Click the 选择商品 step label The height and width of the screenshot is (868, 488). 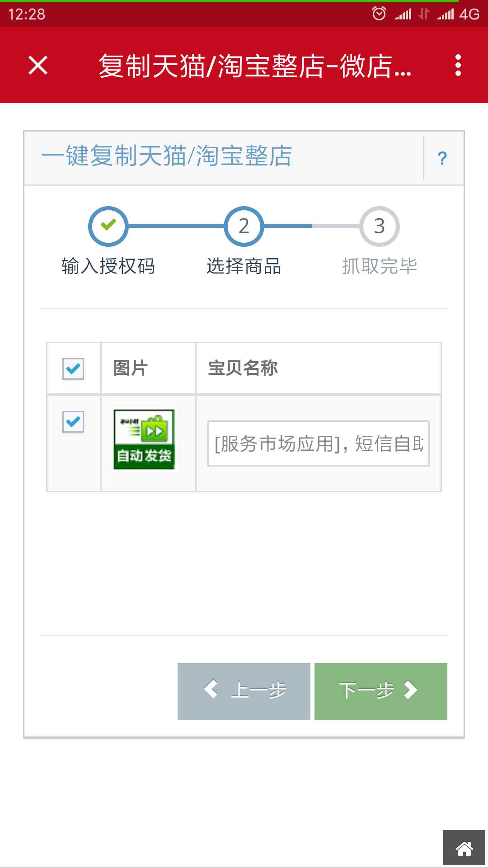pyautogui.click(x=244, y=266)
